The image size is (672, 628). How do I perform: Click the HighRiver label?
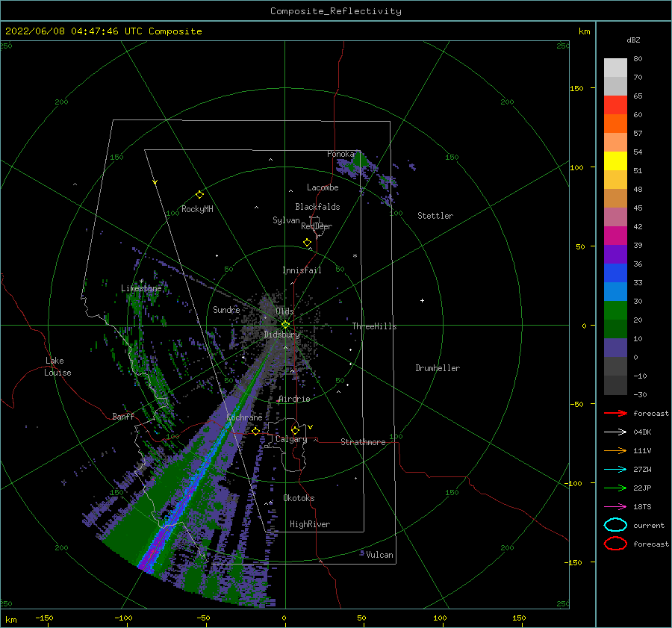310,524
